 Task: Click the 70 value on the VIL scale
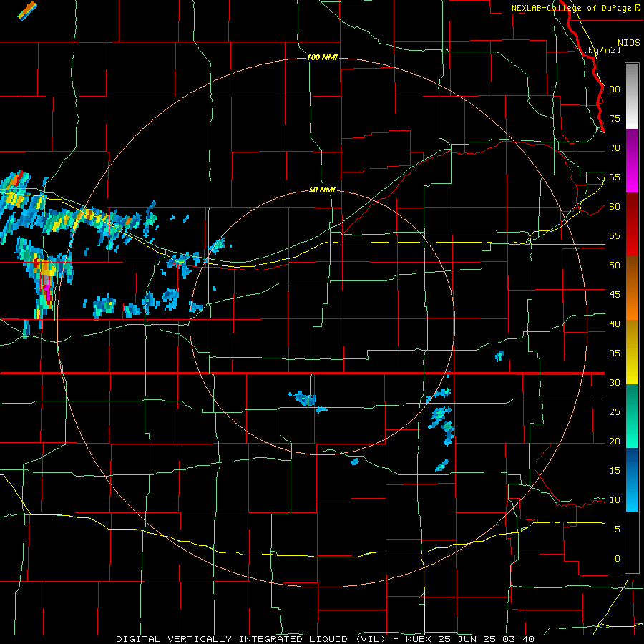615,148
